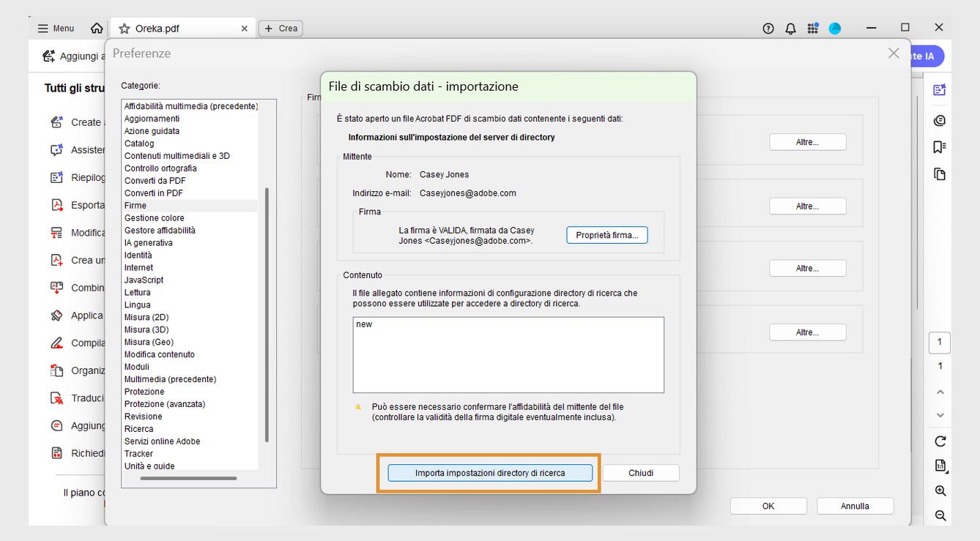980x541 pixels.
Task: Select the Misura (3D) category
Action: point(146,330)
